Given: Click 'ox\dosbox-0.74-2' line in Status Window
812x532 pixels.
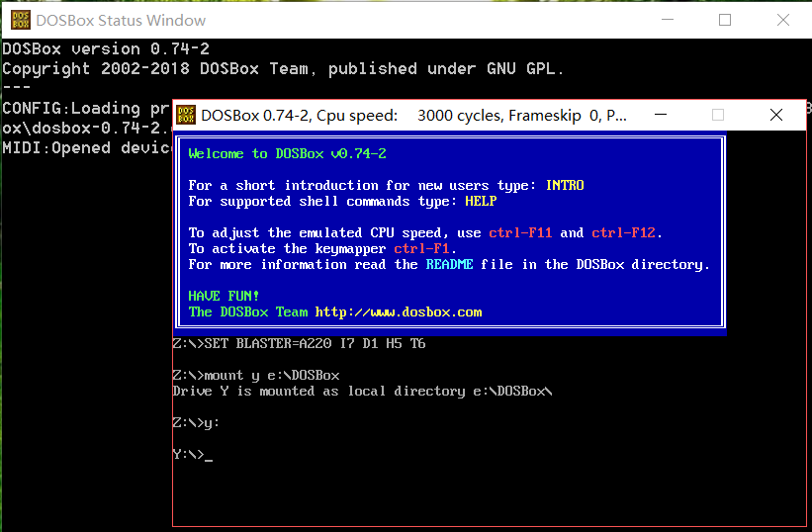Looking at the screenshot, I should coord(87,128).
